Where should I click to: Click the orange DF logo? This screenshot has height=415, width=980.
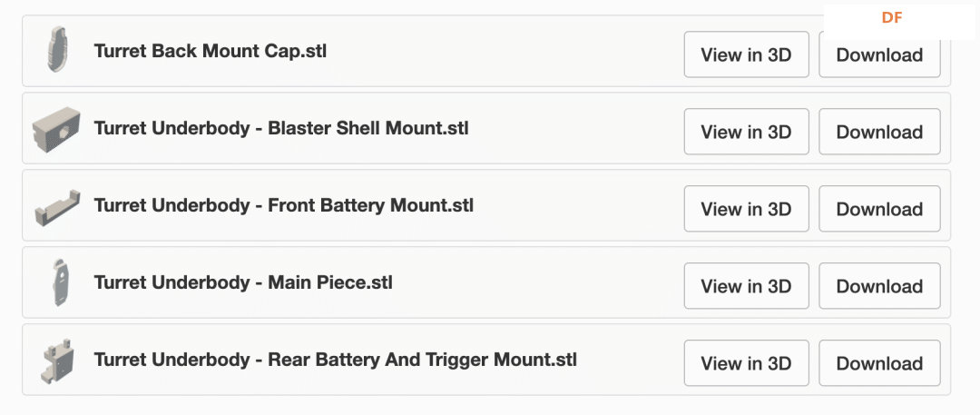[x=892, y=17]
